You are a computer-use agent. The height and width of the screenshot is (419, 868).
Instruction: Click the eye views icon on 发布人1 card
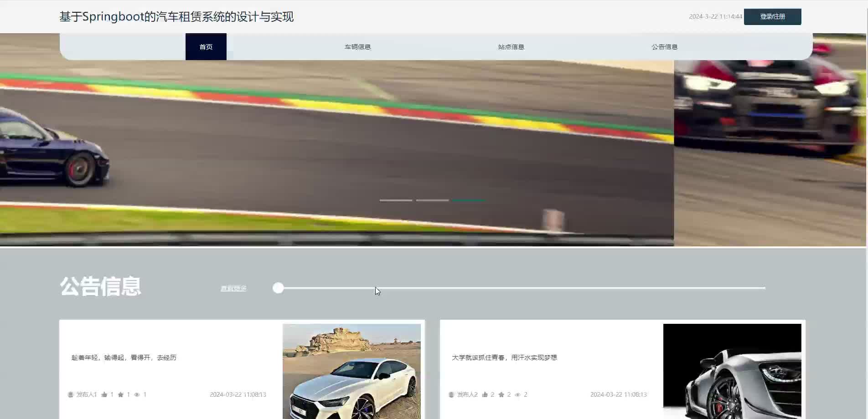pyautogui.click(x=137, y=394)
